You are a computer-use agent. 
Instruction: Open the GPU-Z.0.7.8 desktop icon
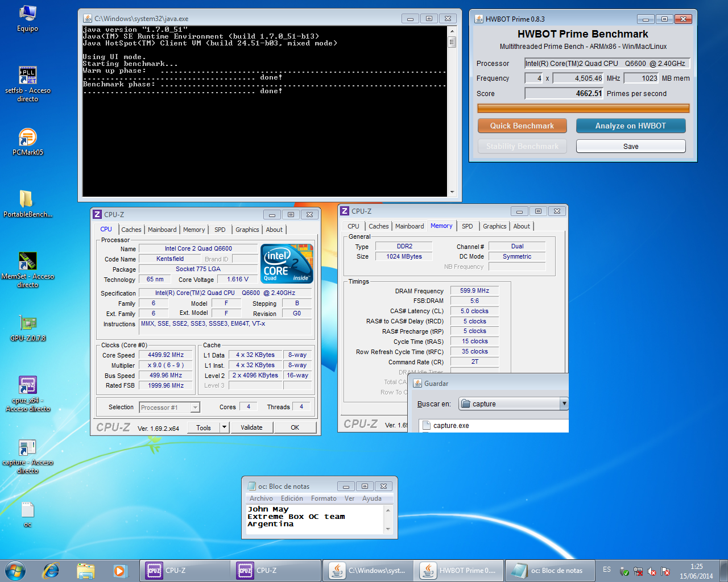click(x=27, y=323)
